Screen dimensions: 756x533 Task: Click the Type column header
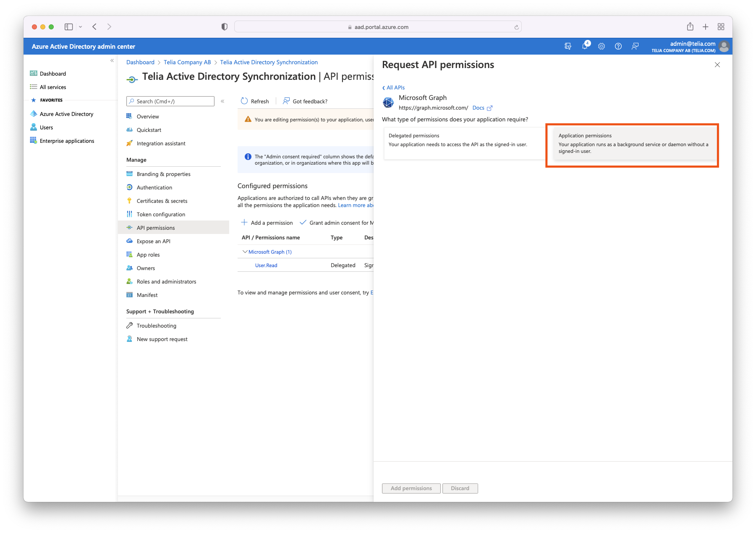(x=337, y=238)
